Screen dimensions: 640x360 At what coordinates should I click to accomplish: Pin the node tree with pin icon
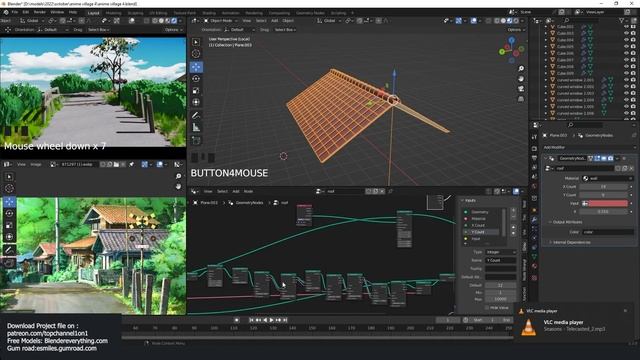pyautogui.click(x=390, y=191)
